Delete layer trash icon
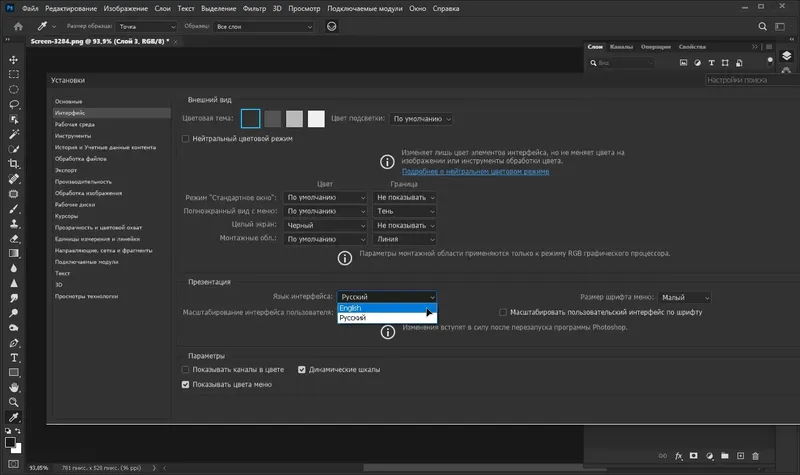 point(756,456)
